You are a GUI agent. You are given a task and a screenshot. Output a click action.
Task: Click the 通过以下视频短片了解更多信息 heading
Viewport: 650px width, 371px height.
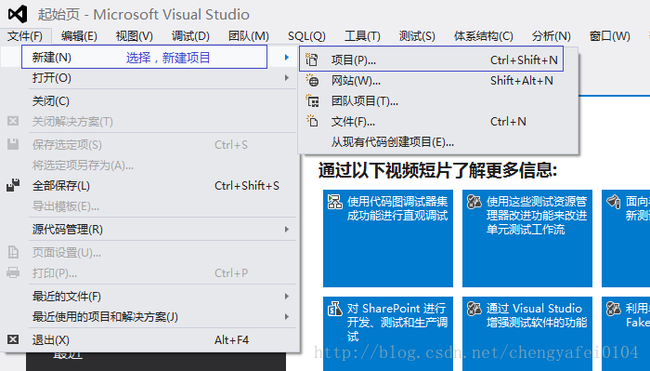point(438,170)
